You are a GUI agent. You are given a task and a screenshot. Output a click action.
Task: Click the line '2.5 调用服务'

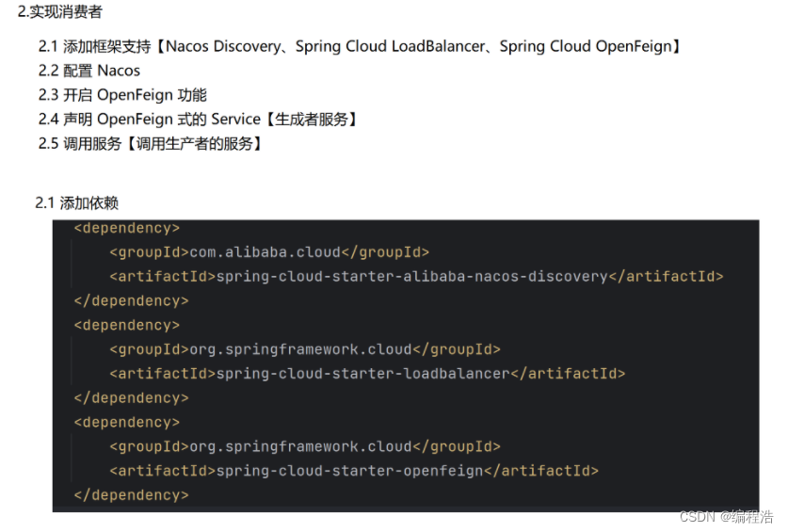coord(151,144)
